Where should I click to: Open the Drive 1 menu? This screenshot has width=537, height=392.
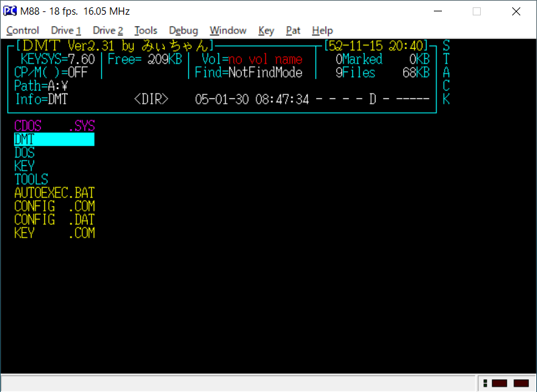coord(65,30)
